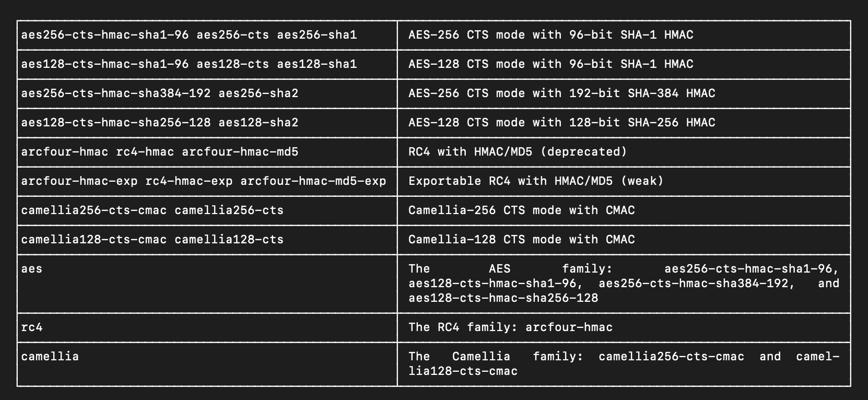Select the aes128-cts-hmac-sha256-128 aes128-sha2 cell
Screen dimensions: 868x400
point(207,123)
